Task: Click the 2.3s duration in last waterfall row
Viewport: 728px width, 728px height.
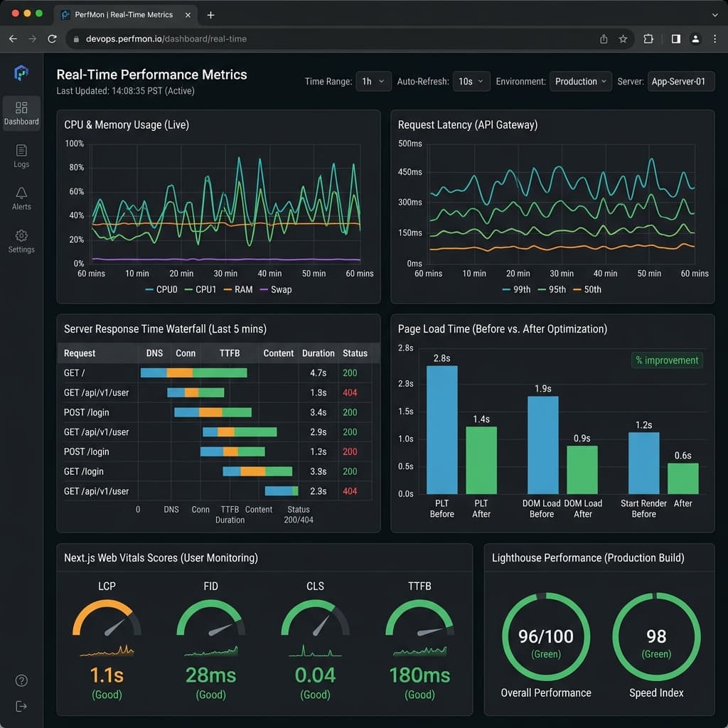Action: pos(318,491)
